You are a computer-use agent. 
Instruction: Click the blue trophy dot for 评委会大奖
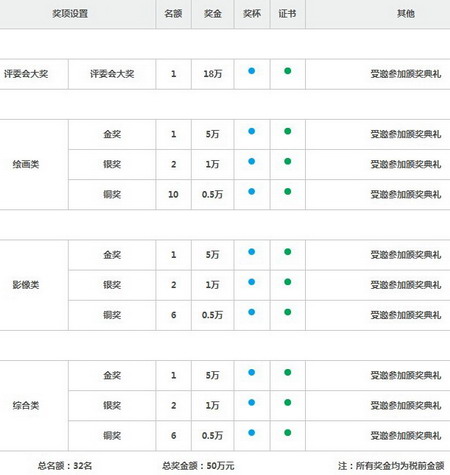[x=252, y=71]
